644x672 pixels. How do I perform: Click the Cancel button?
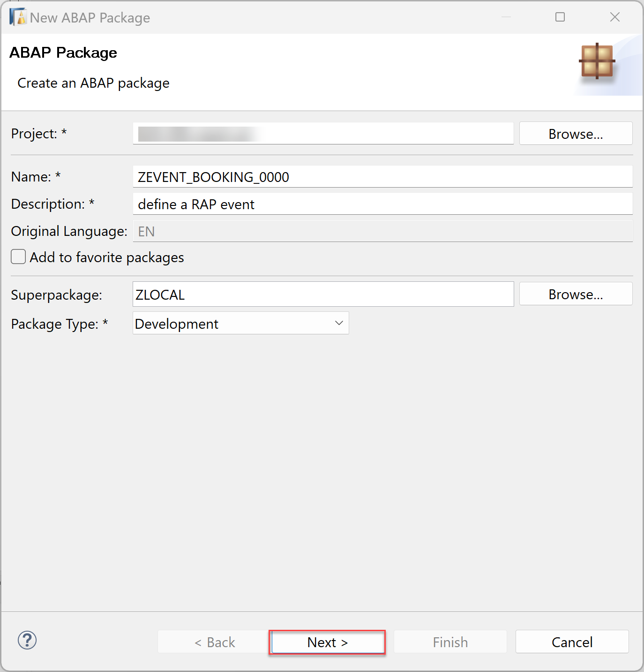(x=572, y=642)
